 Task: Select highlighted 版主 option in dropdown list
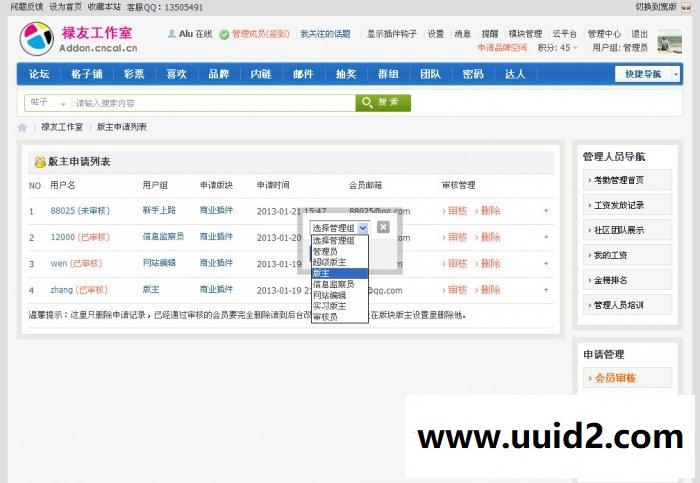click(340, 273)
